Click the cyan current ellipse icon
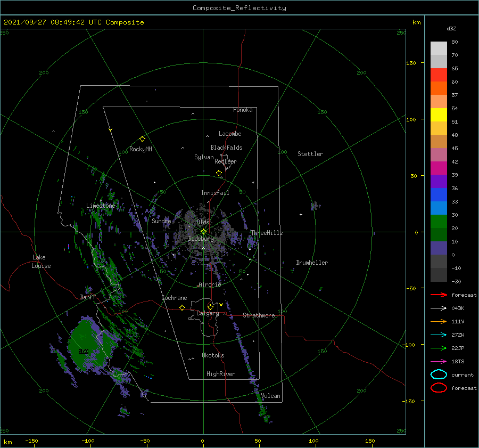 439,374
